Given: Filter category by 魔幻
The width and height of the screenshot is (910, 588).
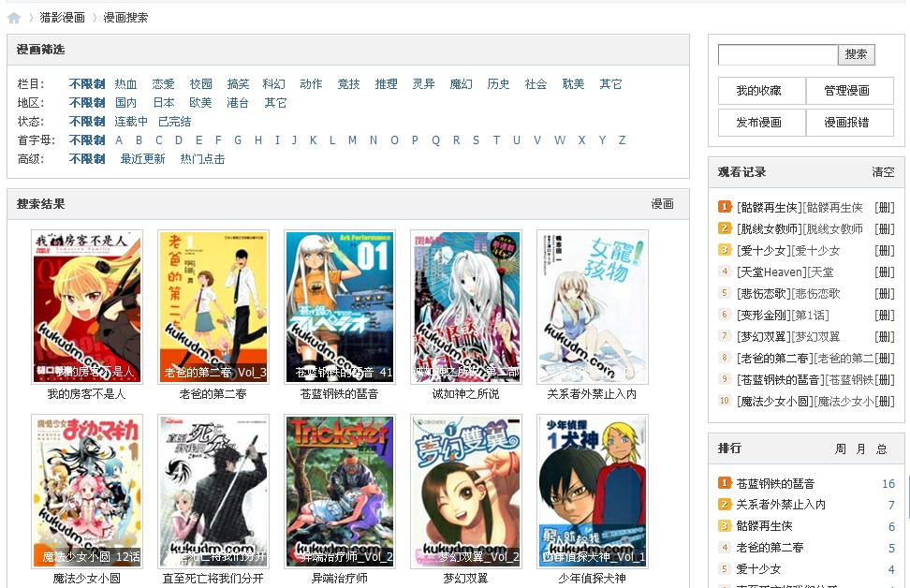Looking at the screenshot, I should click(461, 84).
